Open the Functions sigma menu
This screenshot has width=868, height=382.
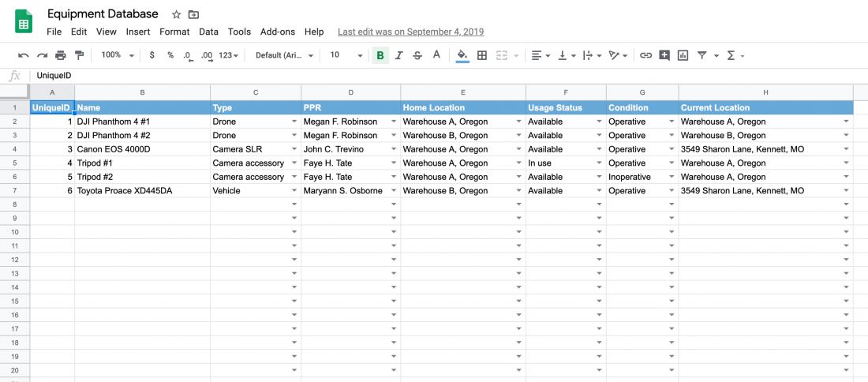pos(735,55)
